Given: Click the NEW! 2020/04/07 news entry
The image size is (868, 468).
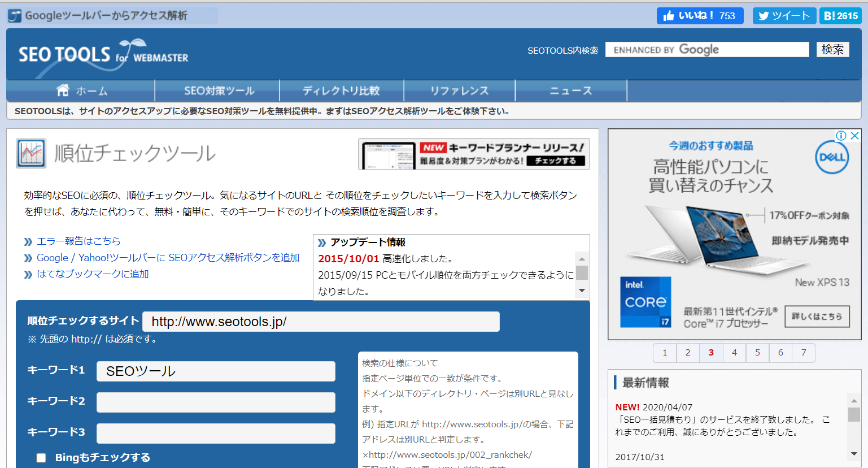Looking at the screenshot, I should coord(653,407).
